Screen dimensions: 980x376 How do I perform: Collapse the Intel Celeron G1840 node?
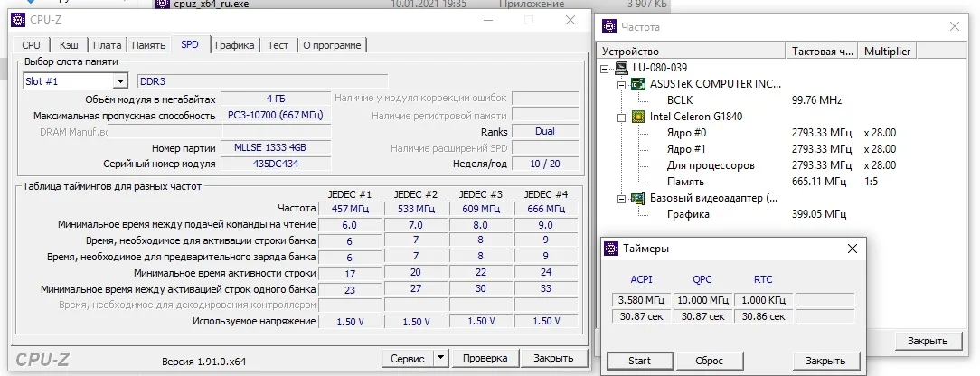click(621, 117)
